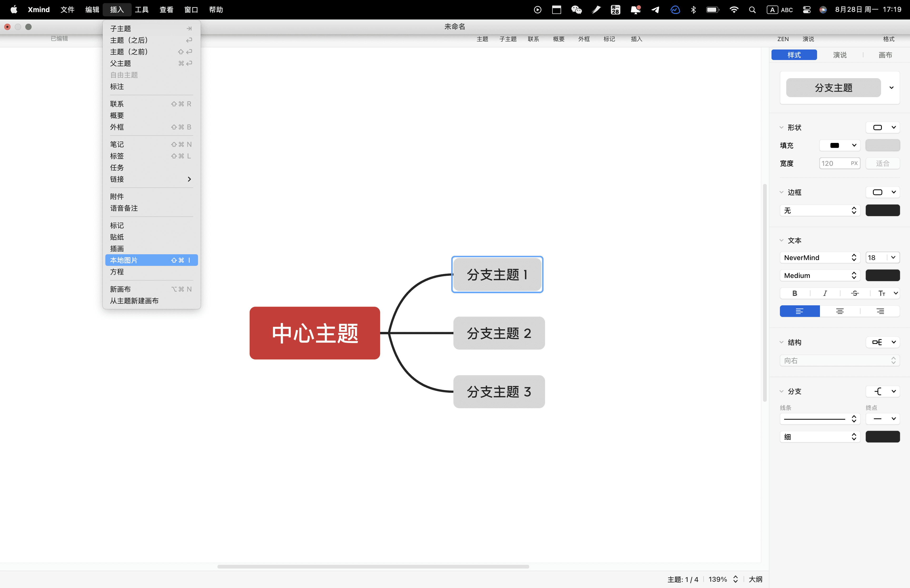910x588 pixels.
Task: Center align the topic text
Action: click(840, 311)
